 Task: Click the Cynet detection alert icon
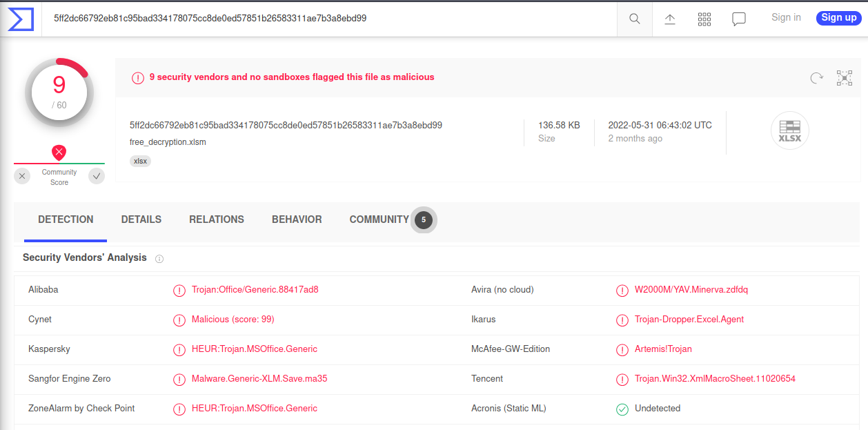[x=179, y=320]
